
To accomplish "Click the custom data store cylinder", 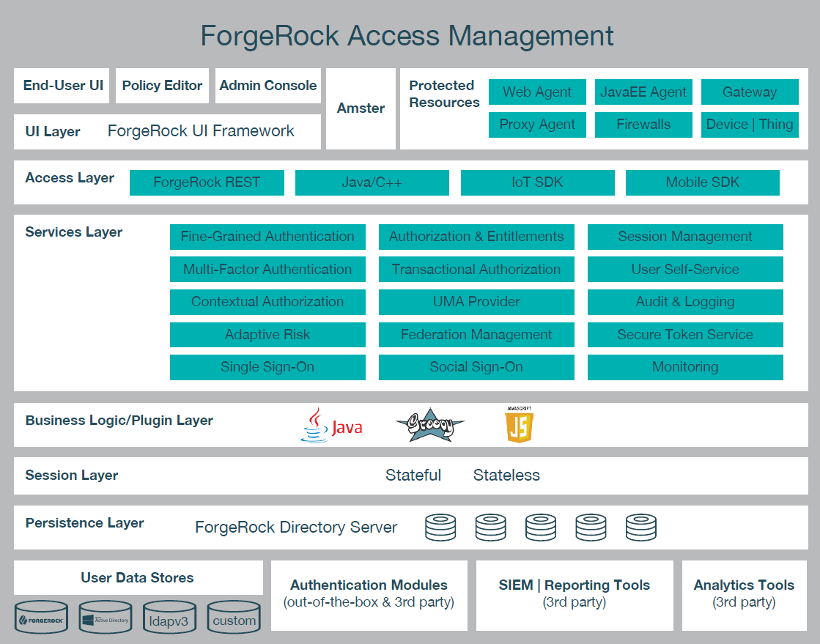I will pos(234,618).
